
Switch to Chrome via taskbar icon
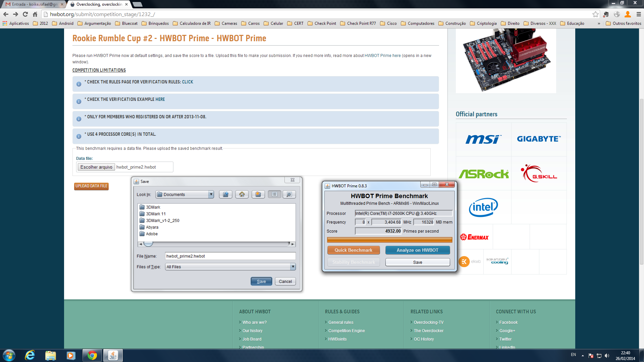pos(92,355)
